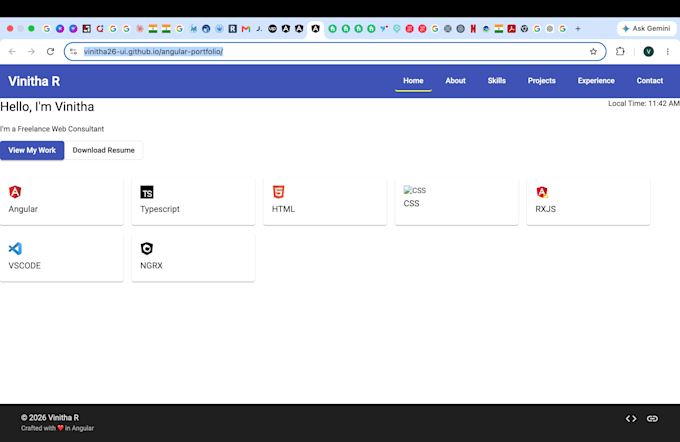The height and width of the screenshot is (442, 680).
Task: Click the broken CSS image icon
Action: (x=415, y=190)
